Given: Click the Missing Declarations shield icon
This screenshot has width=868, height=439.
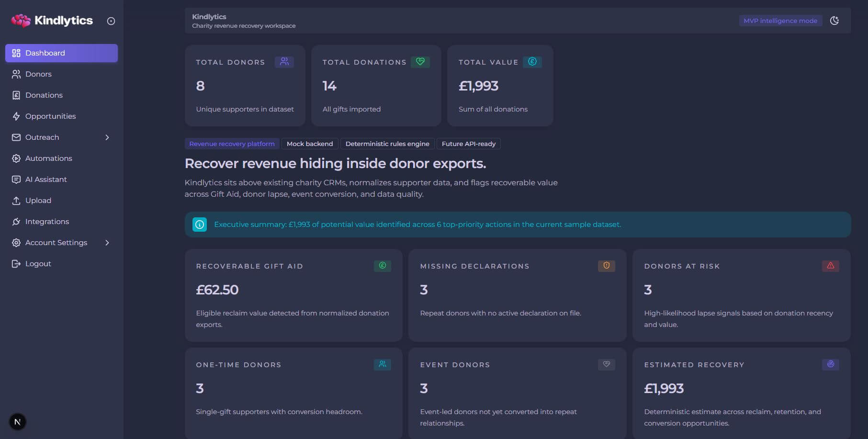Looking at the screenshot, I should coord(607,266).
